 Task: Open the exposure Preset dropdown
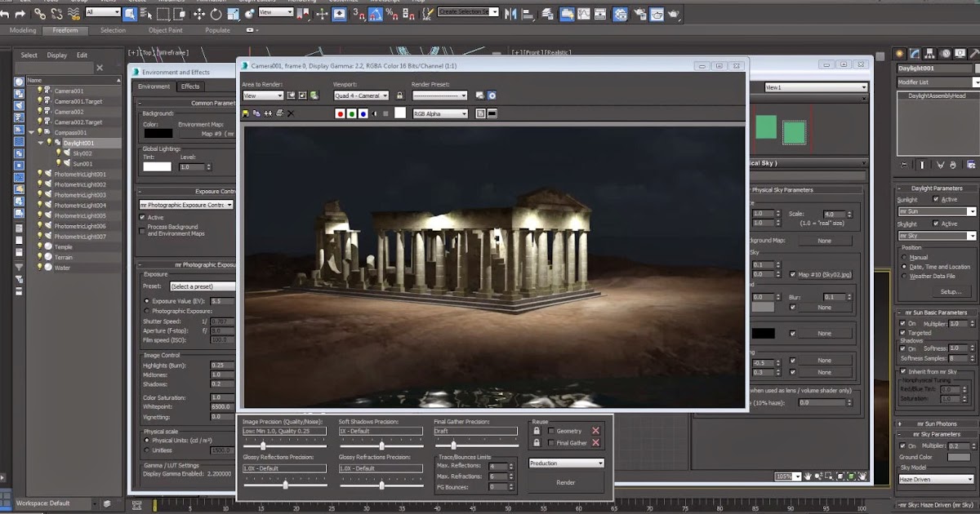(203, 286)
